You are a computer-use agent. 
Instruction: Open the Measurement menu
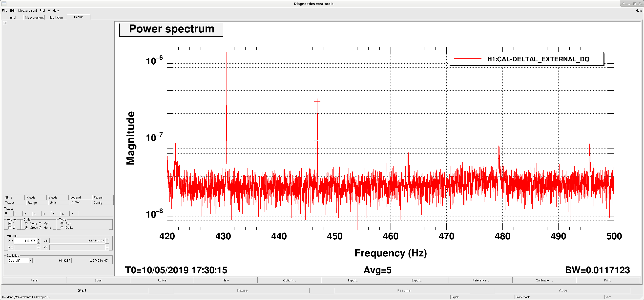click(27, 10)
